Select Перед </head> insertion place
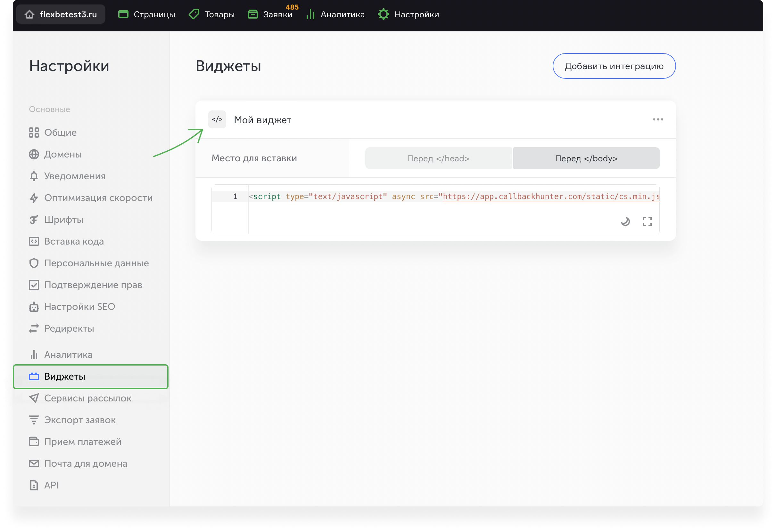Image resolution: width=776 pixels, height=532 pixels. (x=438, y=158)
